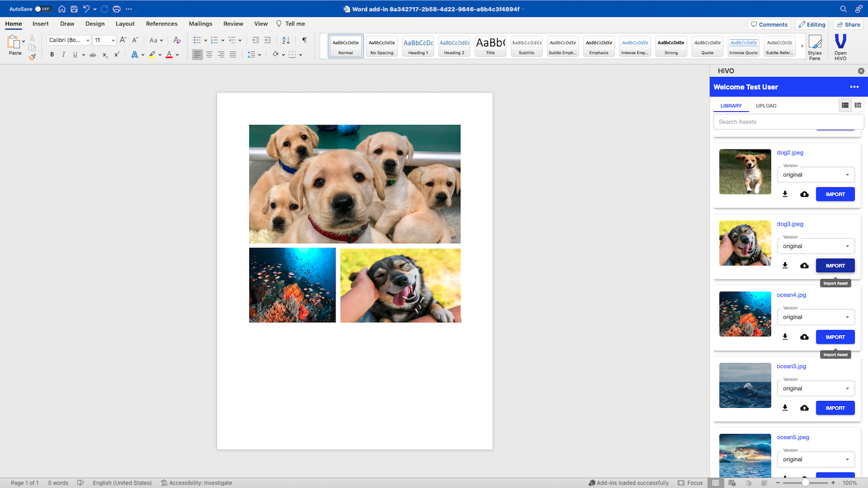This screenshot has width=868, height=488.
Task: Switch to the UPLOAD tab in HIVO
Action: (x=766, y=105)
